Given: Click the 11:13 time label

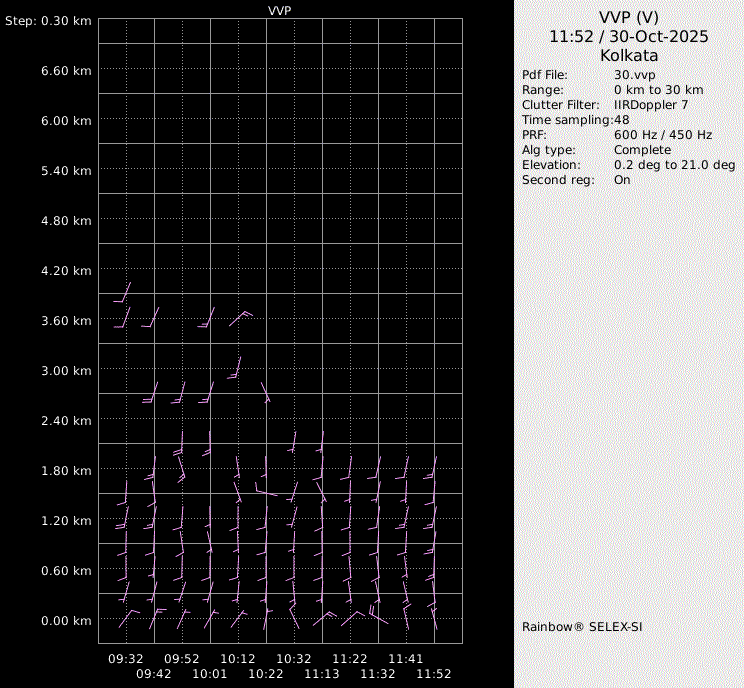Looking at the screenshot, I should (322, 674).
